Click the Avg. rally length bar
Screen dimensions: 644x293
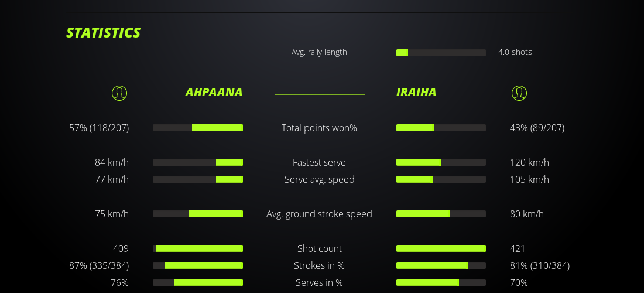tap(441, 53)
